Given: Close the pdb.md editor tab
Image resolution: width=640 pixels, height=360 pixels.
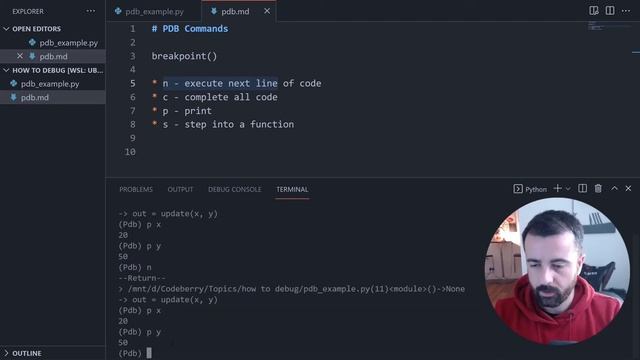Looking at the screenshot, I should 267,11.
